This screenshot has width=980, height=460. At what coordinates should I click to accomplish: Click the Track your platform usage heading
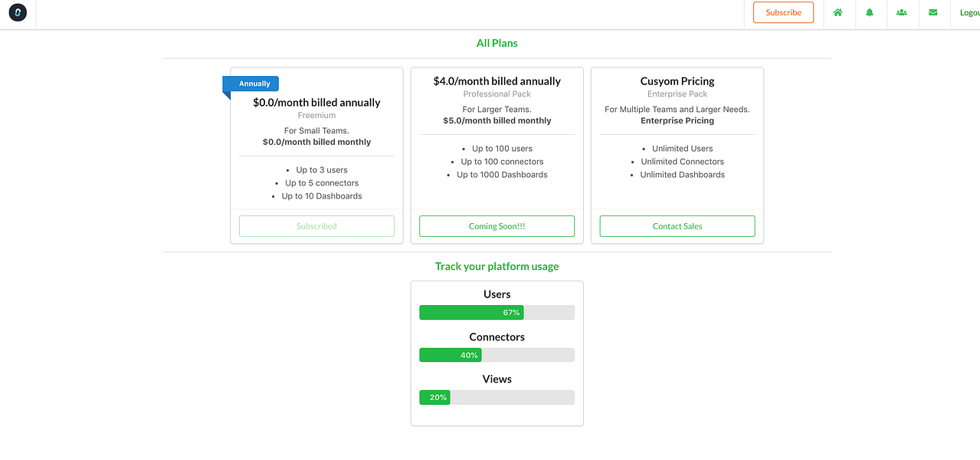(497, 267)
